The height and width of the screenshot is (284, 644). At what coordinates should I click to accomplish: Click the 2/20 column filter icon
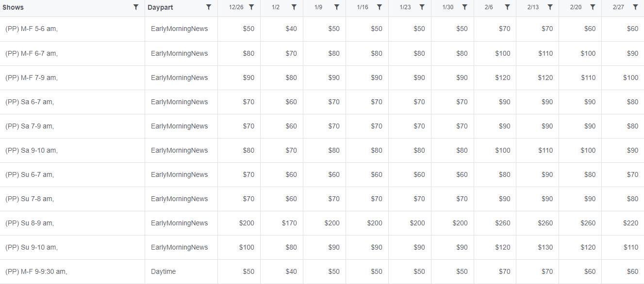coord(593,7)
